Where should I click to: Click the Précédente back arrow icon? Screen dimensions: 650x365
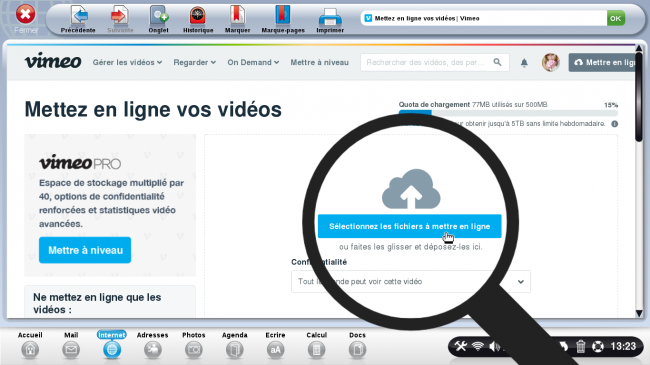(79, 16)
